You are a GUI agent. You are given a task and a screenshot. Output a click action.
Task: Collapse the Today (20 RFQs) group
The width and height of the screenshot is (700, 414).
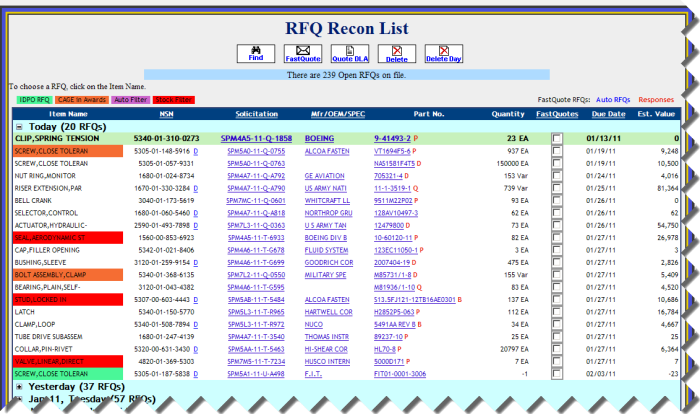[19, 127]
